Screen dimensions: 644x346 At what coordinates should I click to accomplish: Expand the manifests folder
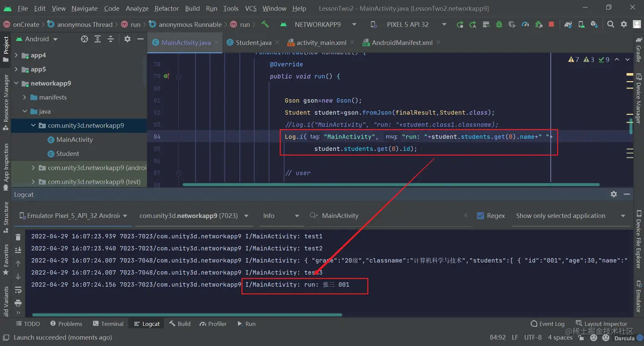[25, 97]
